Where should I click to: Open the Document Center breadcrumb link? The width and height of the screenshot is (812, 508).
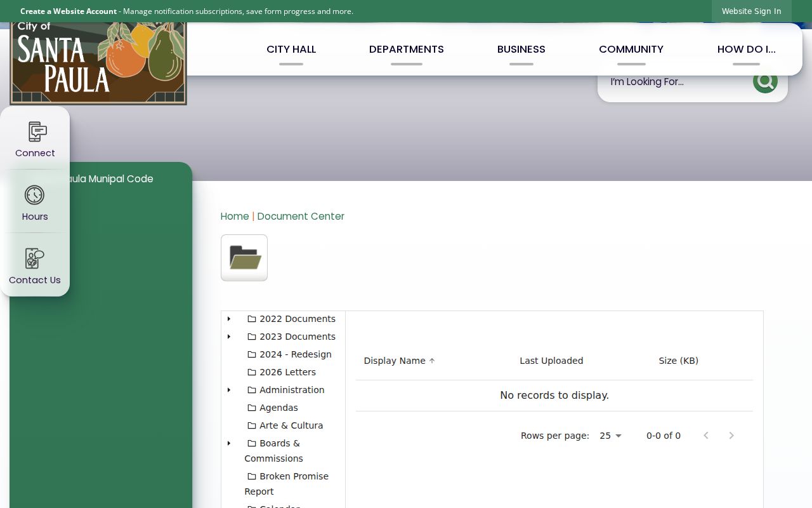point(301,217)
